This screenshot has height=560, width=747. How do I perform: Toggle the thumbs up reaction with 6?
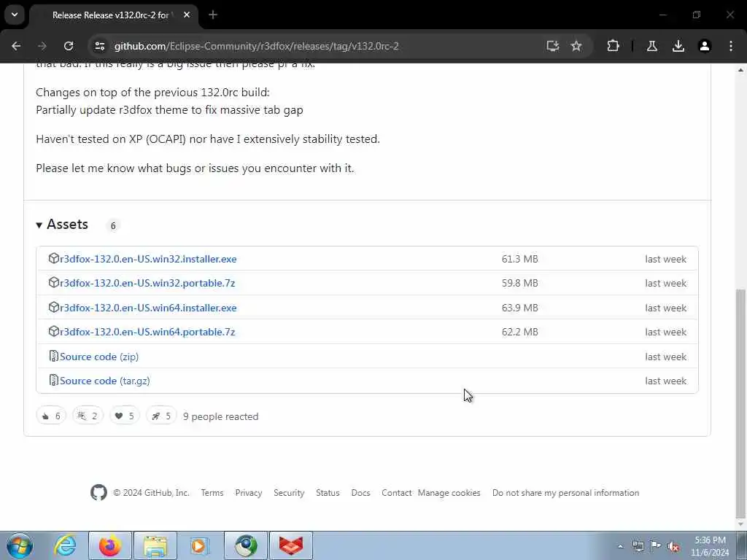tap(51, 416)
